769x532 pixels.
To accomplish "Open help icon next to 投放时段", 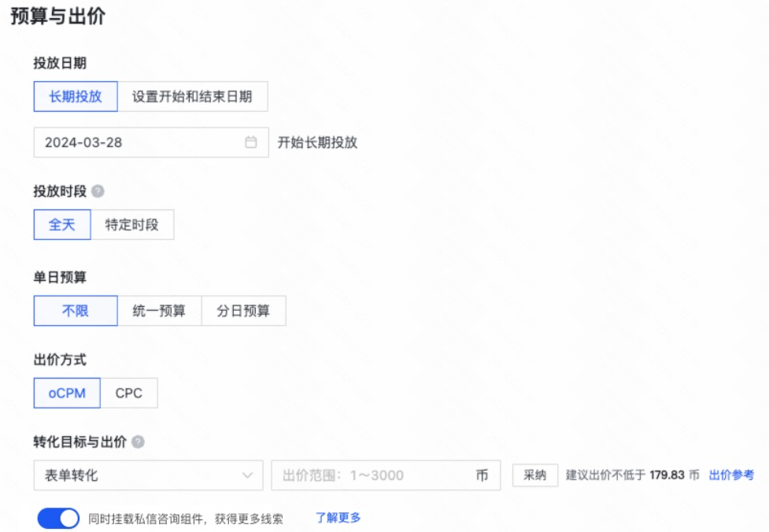I will (98, 191).
